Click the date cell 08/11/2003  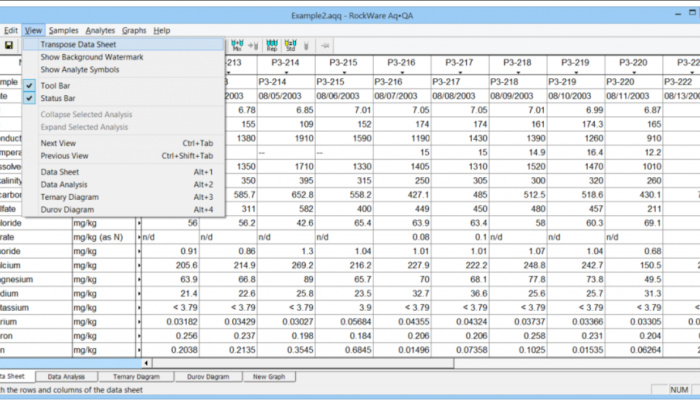click(x=634, y=96)
